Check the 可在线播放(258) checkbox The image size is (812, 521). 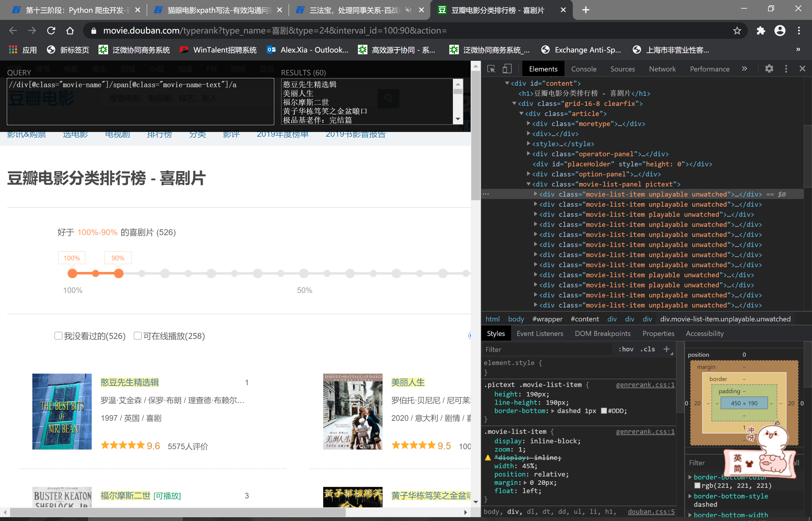(x=137, y=336)
